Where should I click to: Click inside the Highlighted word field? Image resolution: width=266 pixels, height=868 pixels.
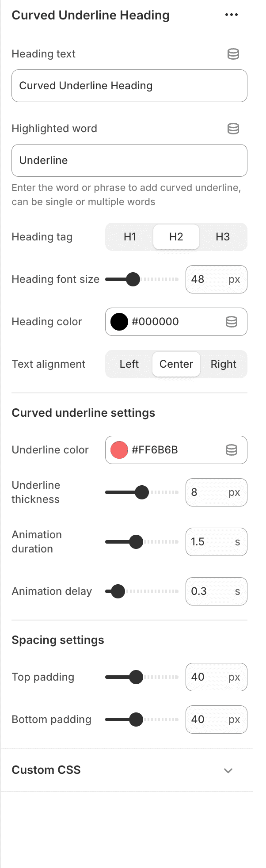point(129,160)
